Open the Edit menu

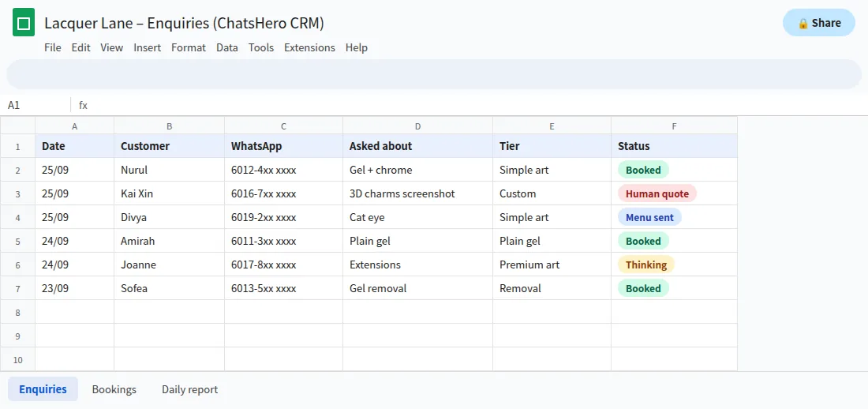point(80,47)
